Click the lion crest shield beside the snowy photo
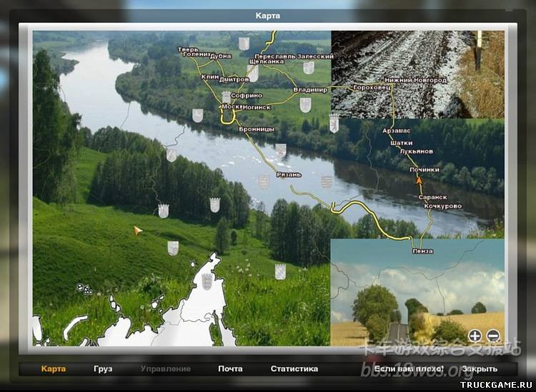The image size is (536, 392). (x=334, y=124)
